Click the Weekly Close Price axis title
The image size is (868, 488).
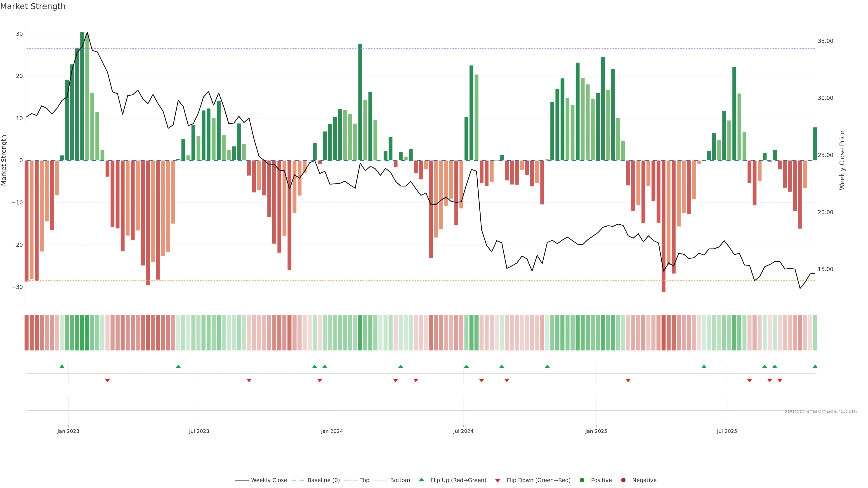(x=842, y=160)
